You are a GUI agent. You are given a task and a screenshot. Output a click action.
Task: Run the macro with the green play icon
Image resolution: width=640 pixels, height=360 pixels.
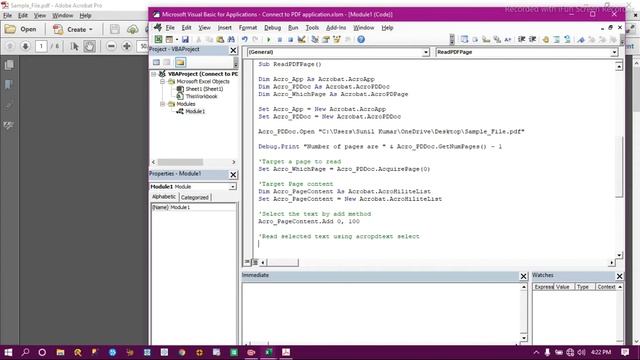point(269,40)
